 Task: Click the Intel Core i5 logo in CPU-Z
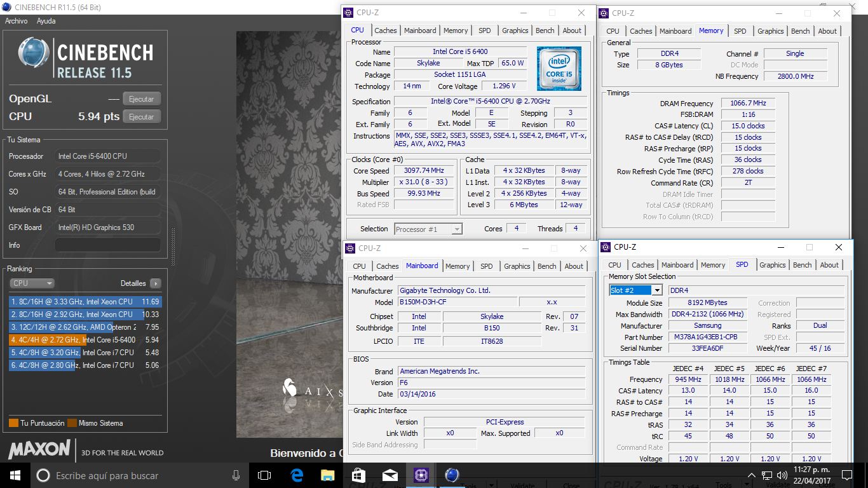tap(559, 69)
